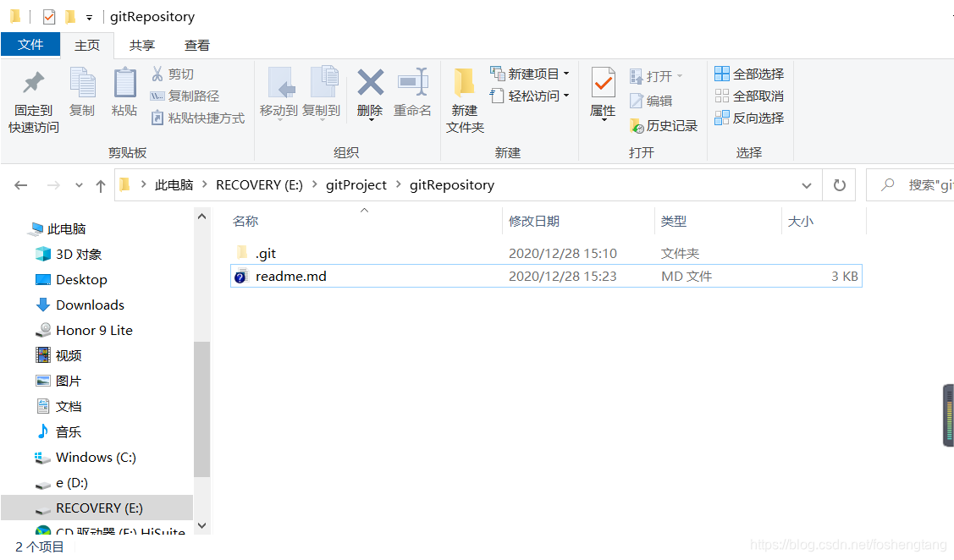This screenshot has height=560, width=954.
Task: Click Select all (全部选择)
Action: [749, 74]
